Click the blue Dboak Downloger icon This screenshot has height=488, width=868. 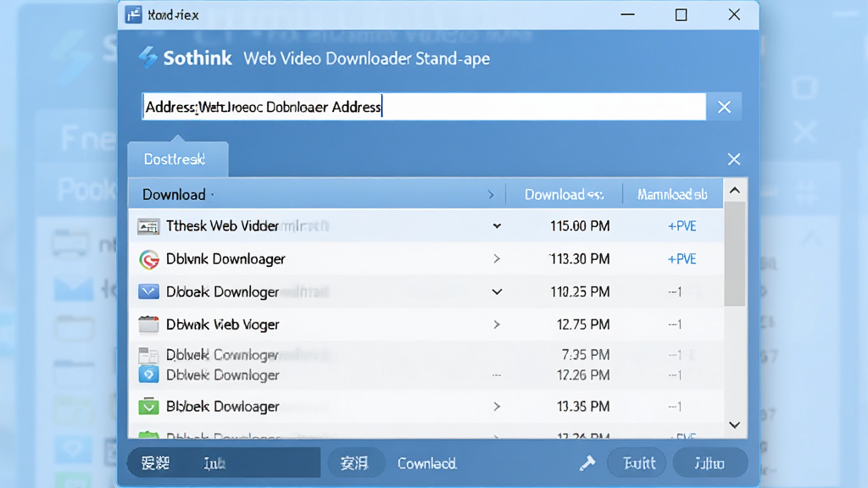click(x=148, y=291)
